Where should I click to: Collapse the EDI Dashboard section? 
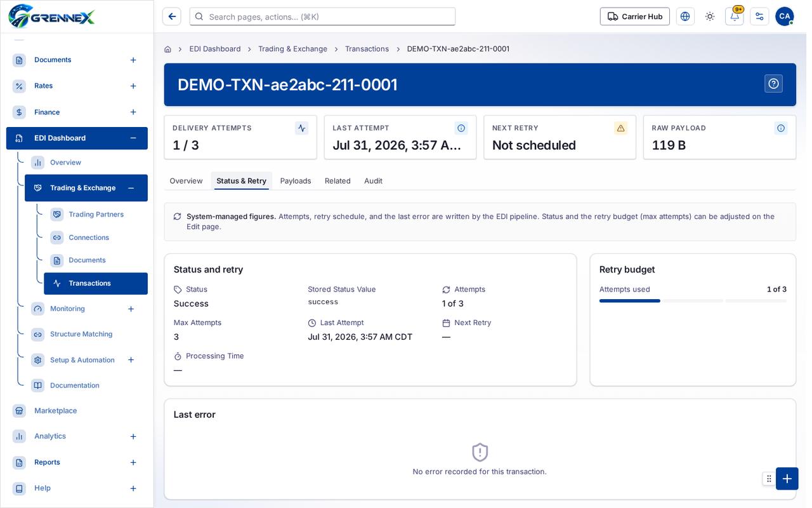133,138
